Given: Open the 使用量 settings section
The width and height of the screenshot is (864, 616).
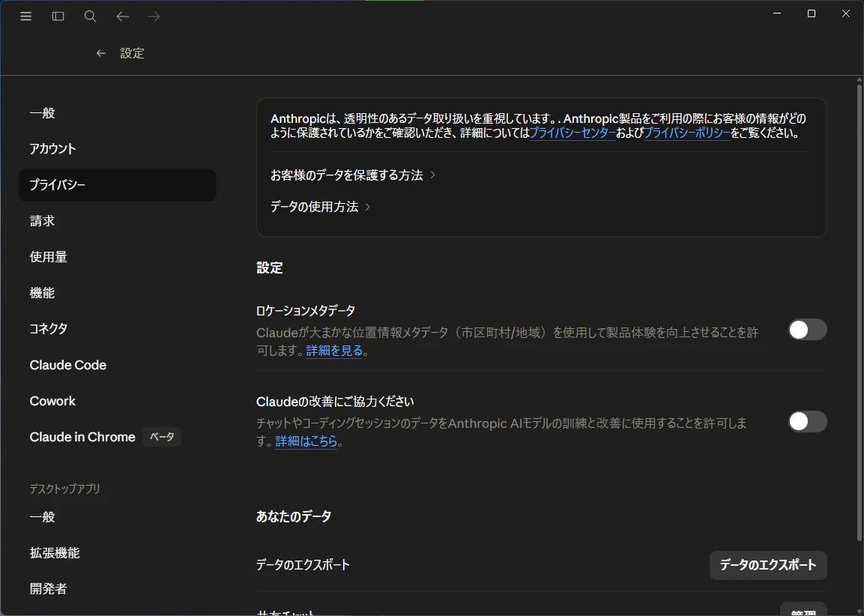Looking at the screenshot, I should [118, 257].
